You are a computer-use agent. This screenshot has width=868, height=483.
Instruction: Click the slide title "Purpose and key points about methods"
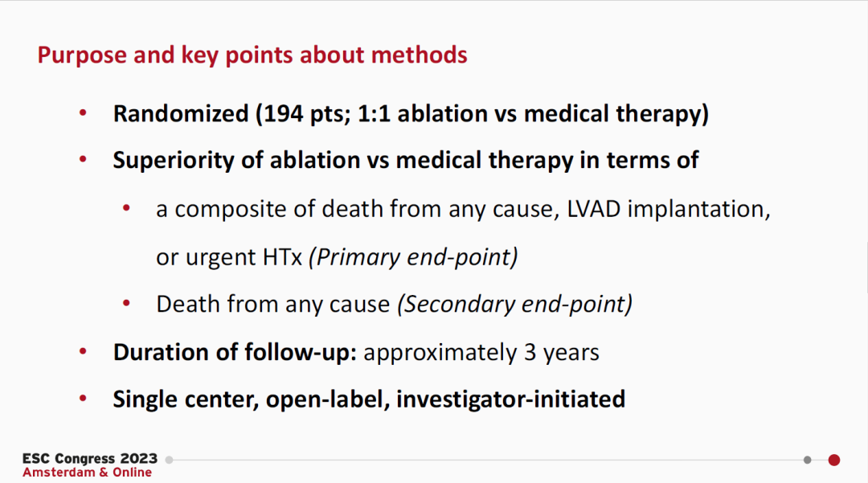tap(252, 55)
